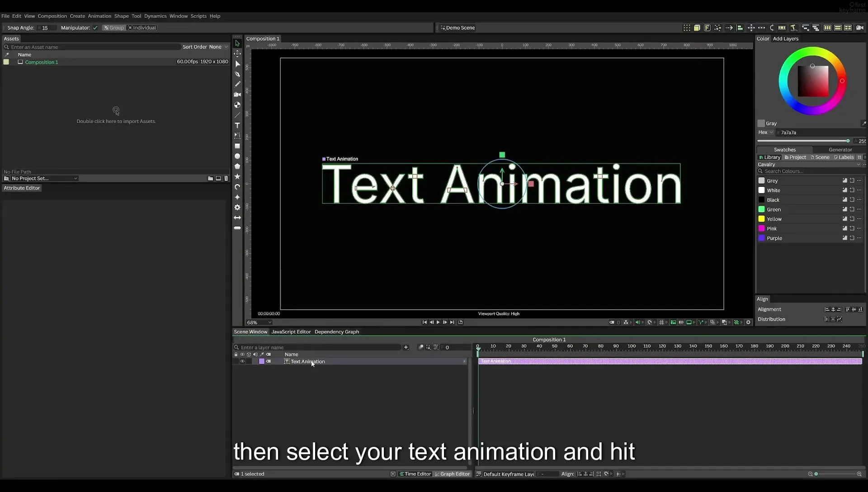Select the Edit Shape arrow tool
This screenshot has width=868, height=492.
click(x=237, y=64)
